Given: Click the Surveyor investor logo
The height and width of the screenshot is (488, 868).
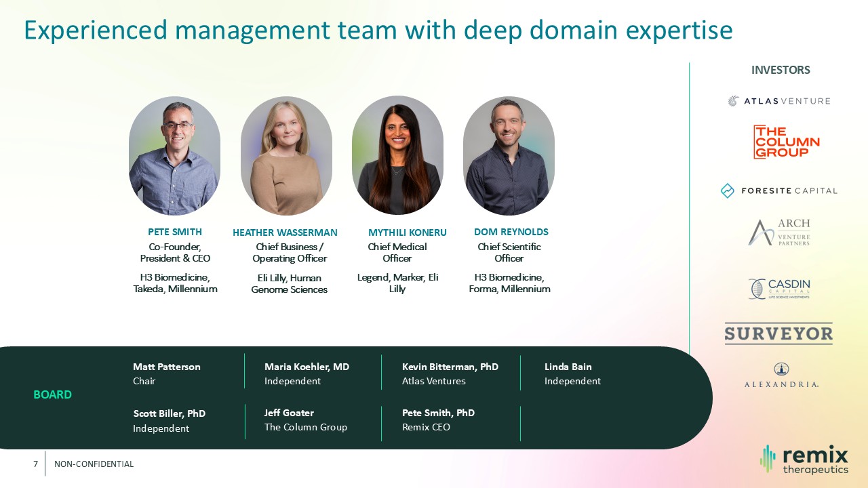Looking at the screenshot, I should [x=778, y=333].
